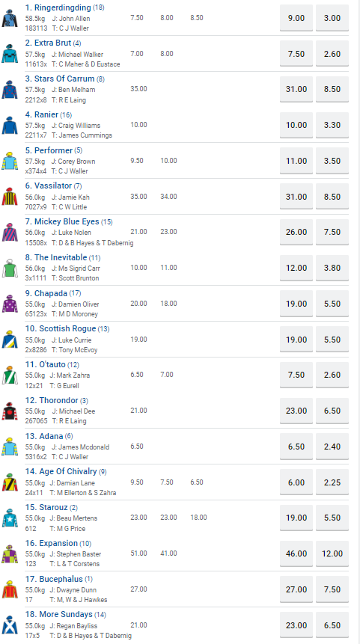360x644 pixels.
Task: Select win odds 11.00 for Performer
Action: point(296,161)
